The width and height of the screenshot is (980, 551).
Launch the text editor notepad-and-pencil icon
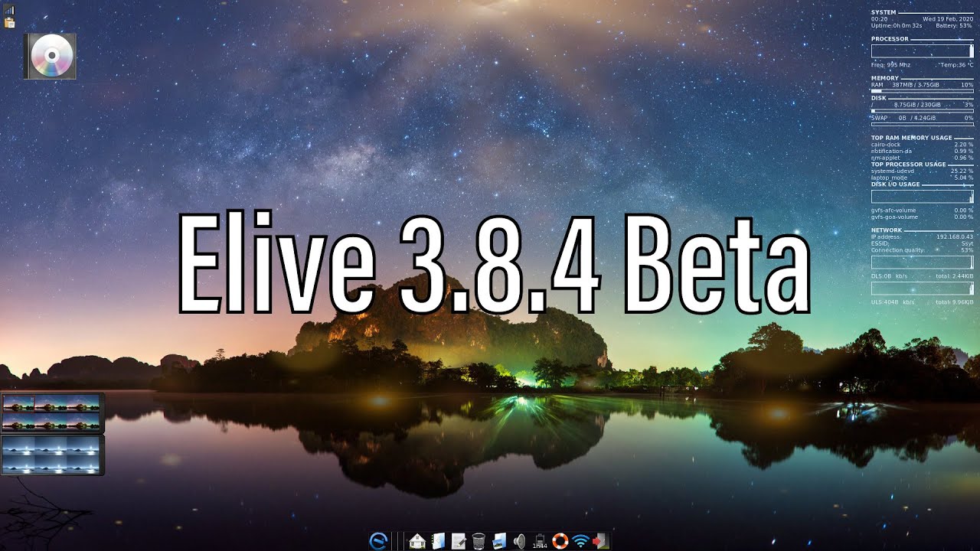(459, 541)
